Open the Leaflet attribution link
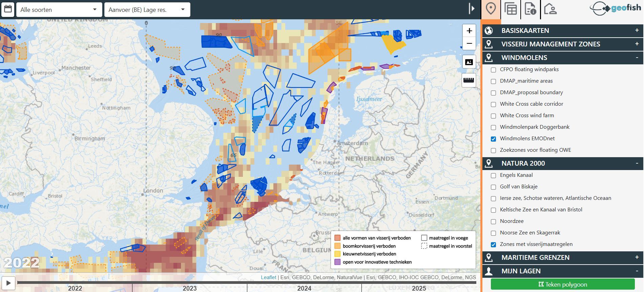Viewport: 644px width, 292px height. [268, 277]
